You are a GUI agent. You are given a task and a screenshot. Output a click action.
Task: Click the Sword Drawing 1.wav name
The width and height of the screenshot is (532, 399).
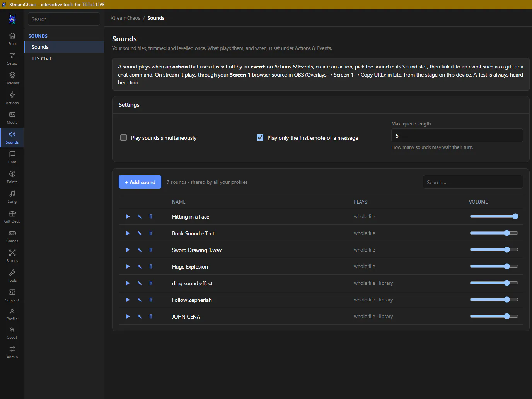tap(197, 250)
